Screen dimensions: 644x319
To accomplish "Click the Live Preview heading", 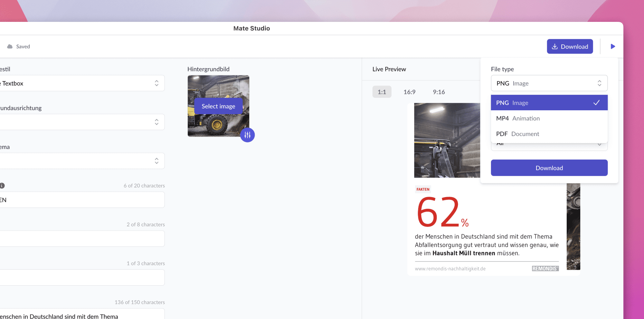I will 389,69.
